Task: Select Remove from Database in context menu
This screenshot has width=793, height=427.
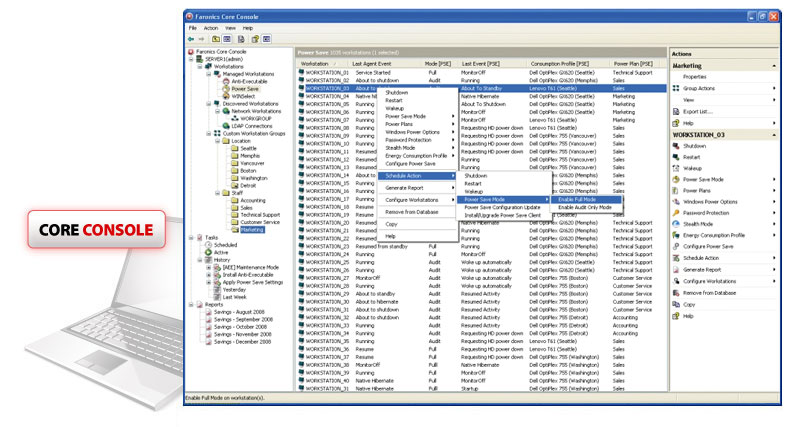Action: point(413,212)
